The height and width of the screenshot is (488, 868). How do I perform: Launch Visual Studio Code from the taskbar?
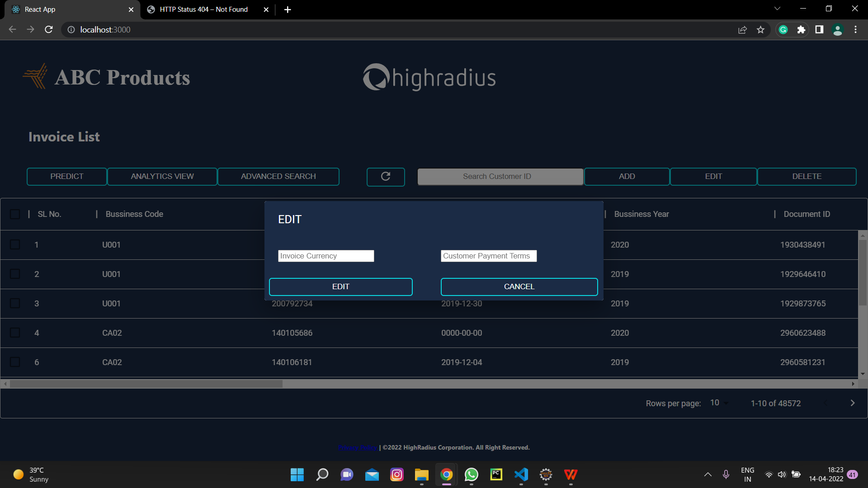coord(521,475)
